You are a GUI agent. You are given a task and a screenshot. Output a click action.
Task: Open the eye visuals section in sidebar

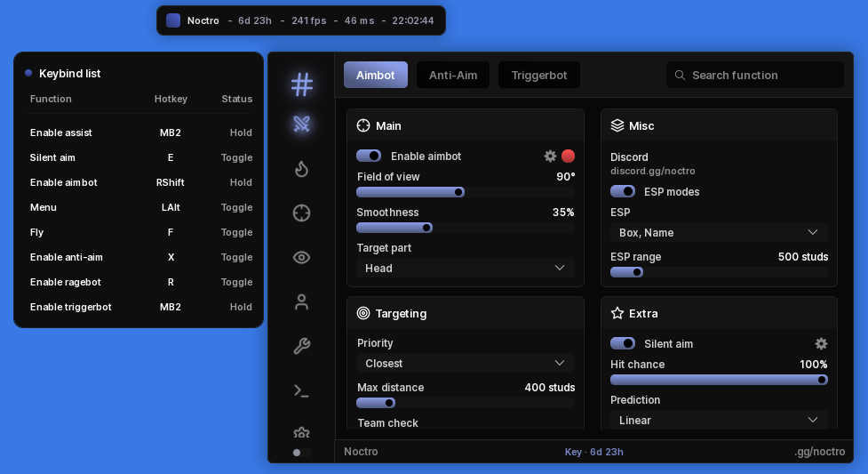pyautogui.click(x=302, y=257)
